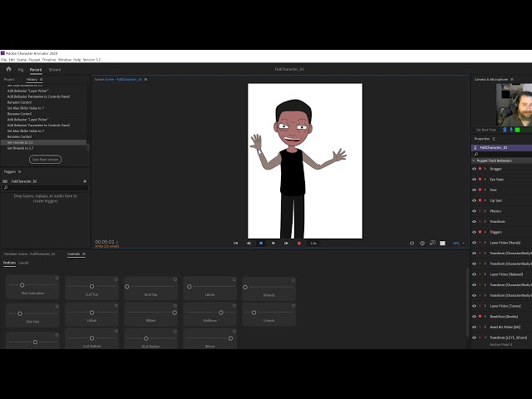Expand the Lip Sync behavior

pos(485,200)
